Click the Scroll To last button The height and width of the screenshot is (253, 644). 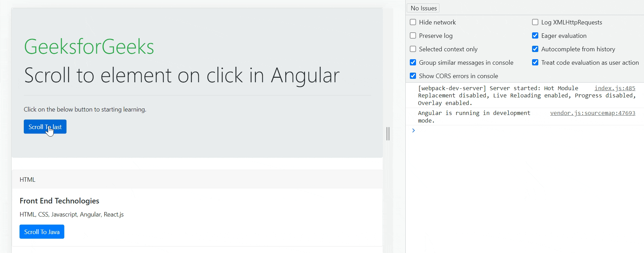(x=45, y=127)
